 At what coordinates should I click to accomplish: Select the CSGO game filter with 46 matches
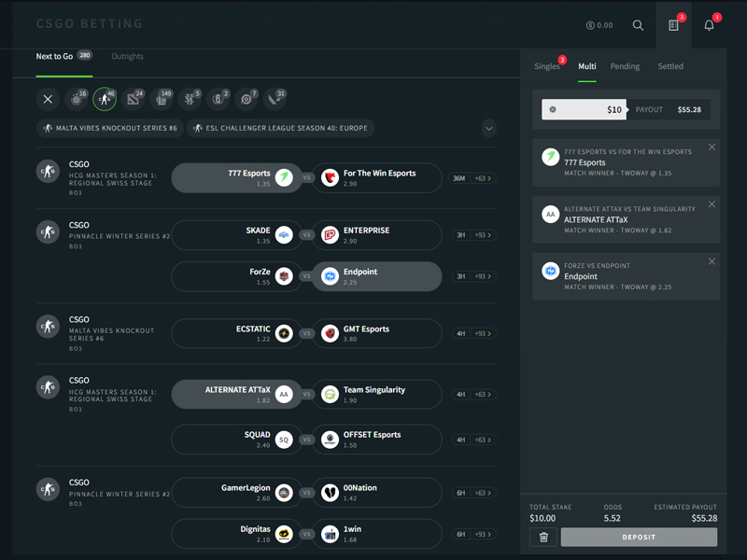pos(105,99)
